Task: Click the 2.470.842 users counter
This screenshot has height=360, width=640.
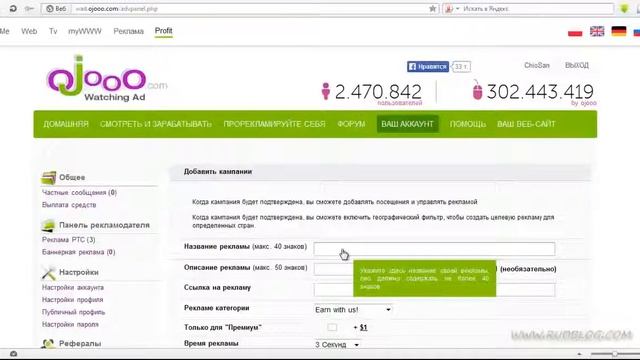Action: pyautogui.click(x=378, y=92)
